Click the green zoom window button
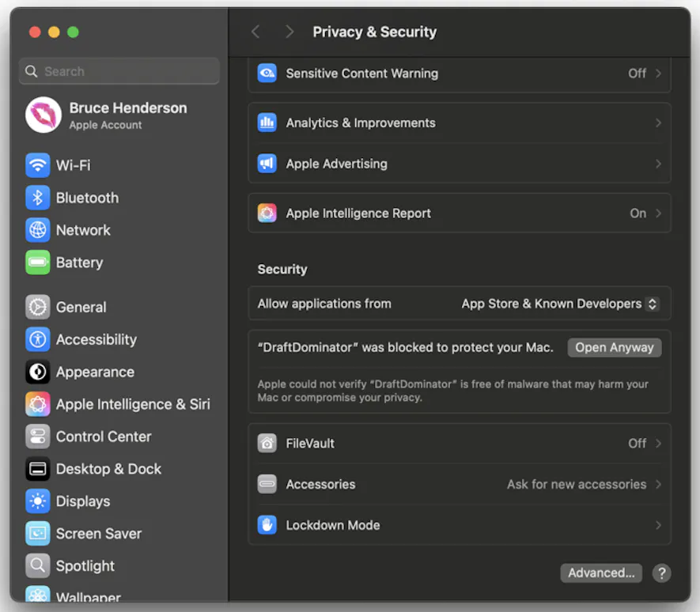The height and width of the screenshot is (612, 700). (x=73, y=32)
